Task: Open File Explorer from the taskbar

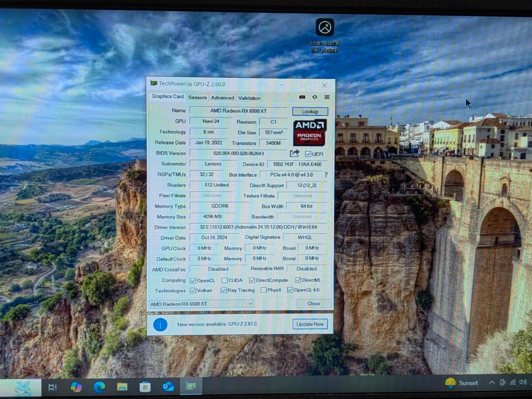Action: click(x=122, y=387)
